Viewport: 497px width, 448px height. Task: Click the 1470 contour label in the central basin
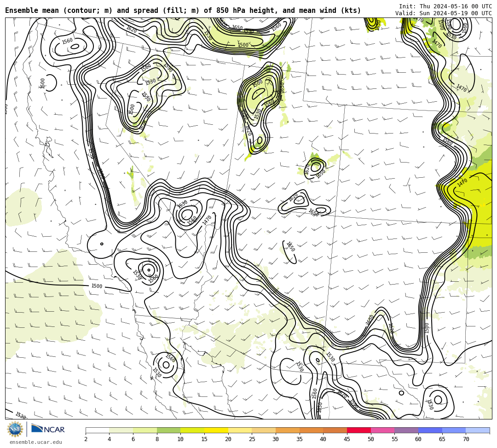(207, 220)
